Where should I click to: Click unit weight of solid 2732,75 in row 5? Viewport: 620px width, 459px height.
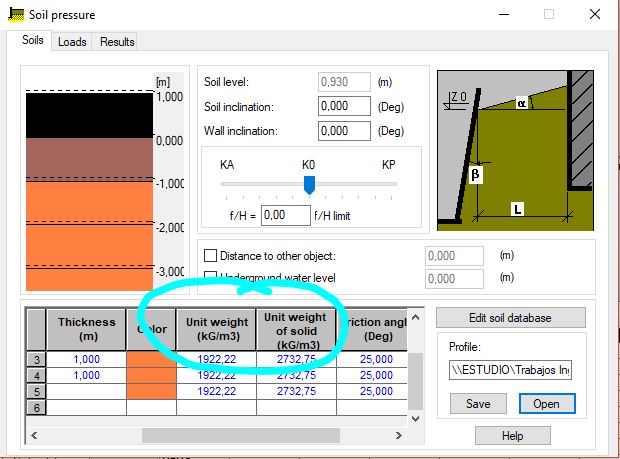point(297,391)
